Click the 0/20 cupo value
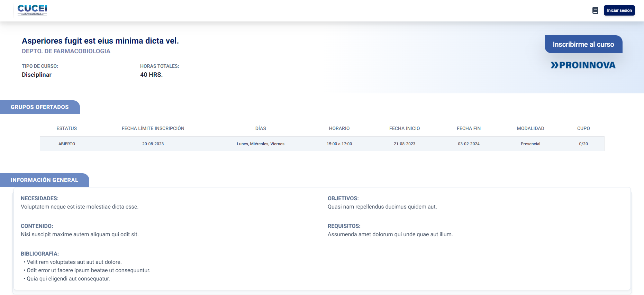 pyautogui.click(x=583, y=144)
